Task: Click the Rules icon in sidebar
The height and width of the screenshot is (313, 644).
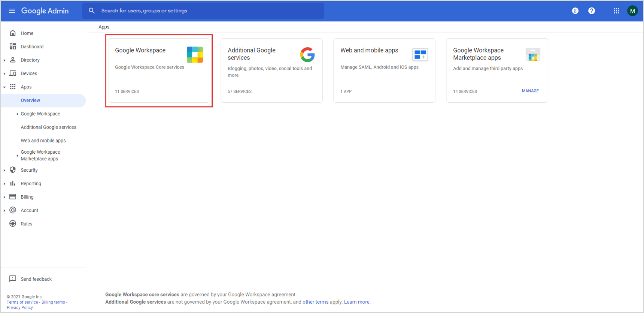Action: (13, 224)
